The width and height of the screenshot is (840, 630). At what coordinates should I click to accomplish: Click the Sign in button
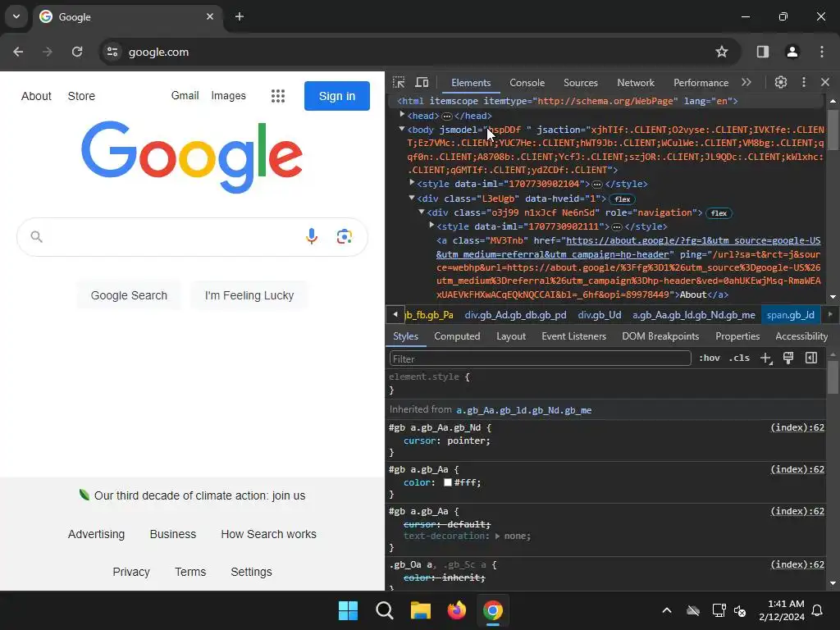(x=337, y=96)
